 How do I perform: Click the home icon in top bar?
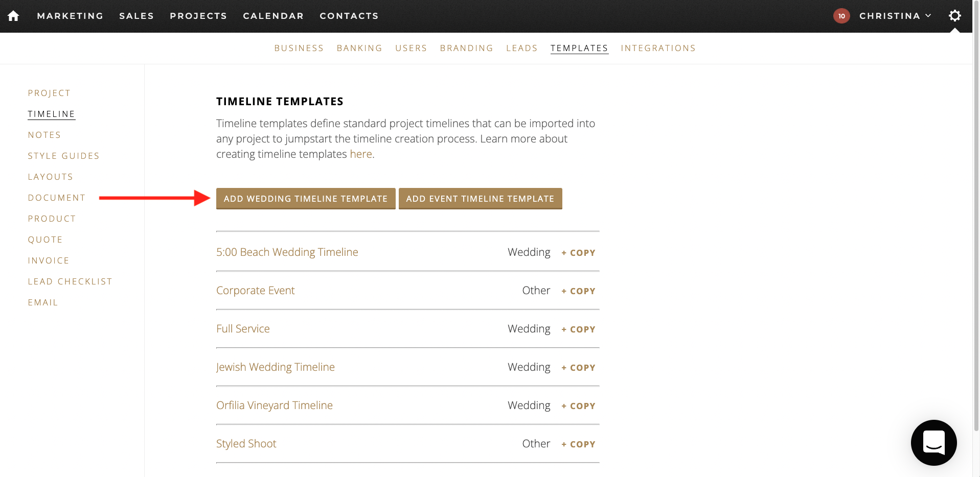[13, 16]
